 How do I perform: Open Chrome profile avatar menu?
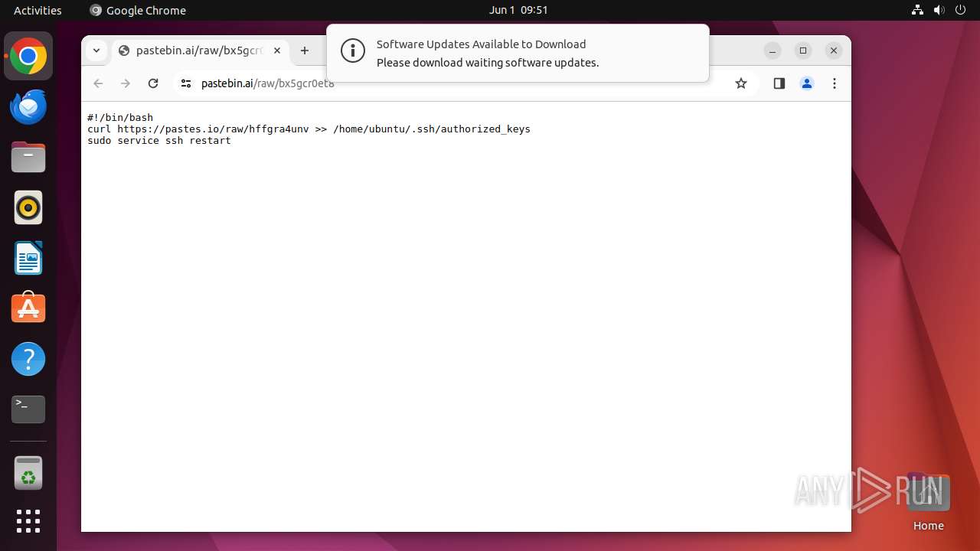point(807,83)
